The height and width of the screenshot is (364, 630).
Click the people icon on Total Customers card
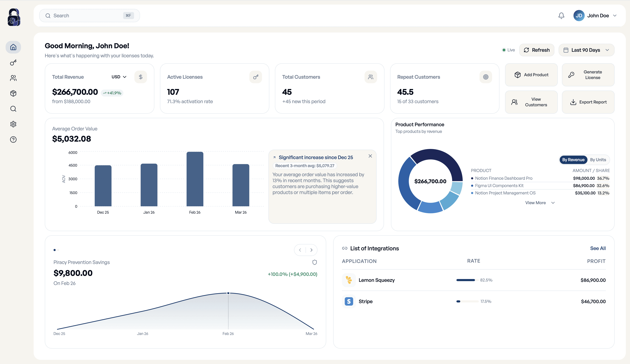click(370, 77)
